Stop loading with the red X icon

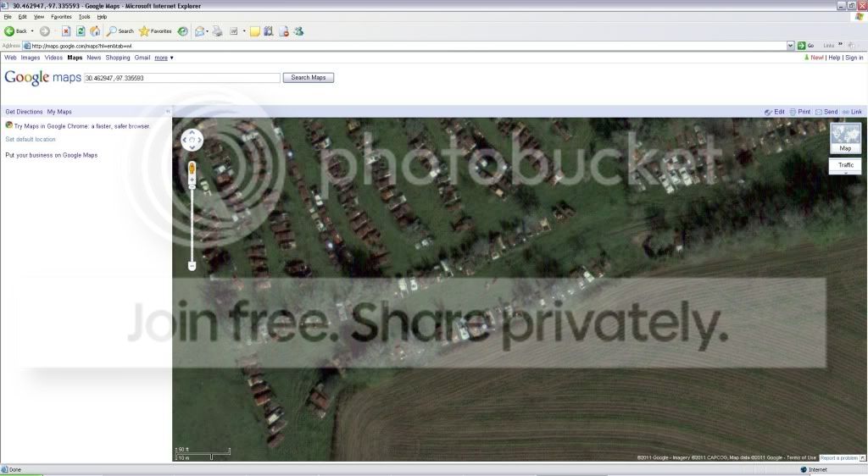[66, 31]
